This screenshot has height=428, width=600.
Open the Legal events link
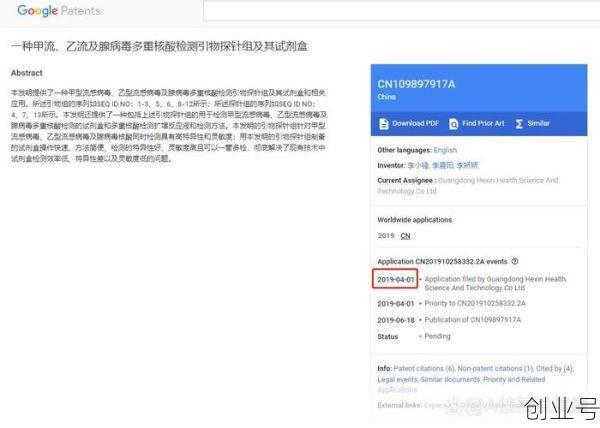397,379
